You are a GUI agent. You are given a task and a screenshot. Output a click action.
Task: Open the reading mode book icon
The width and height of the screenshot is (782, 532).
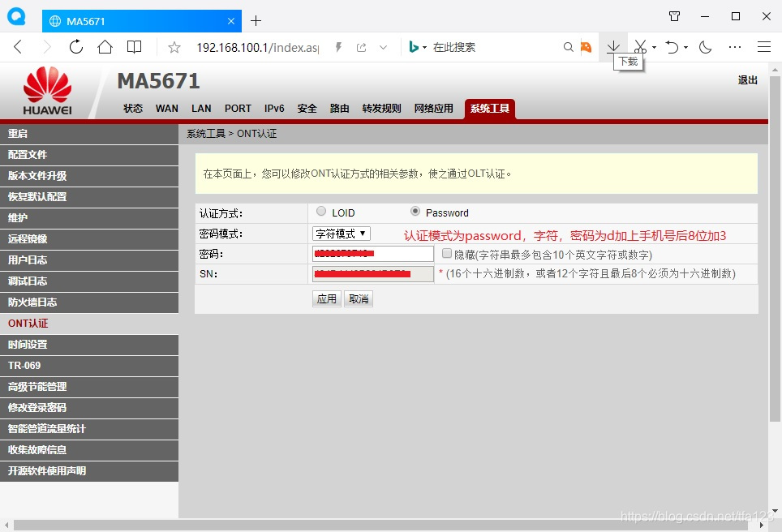click(x=134, y=47)
